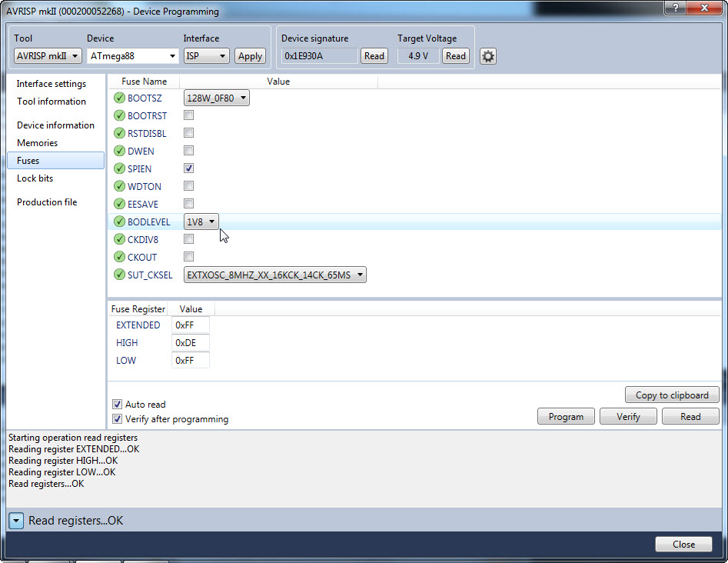Click log line 'Reading register EXTENDED...OK'
The width and height of the screenshot is (728, 563).
(x=74, y=449)
